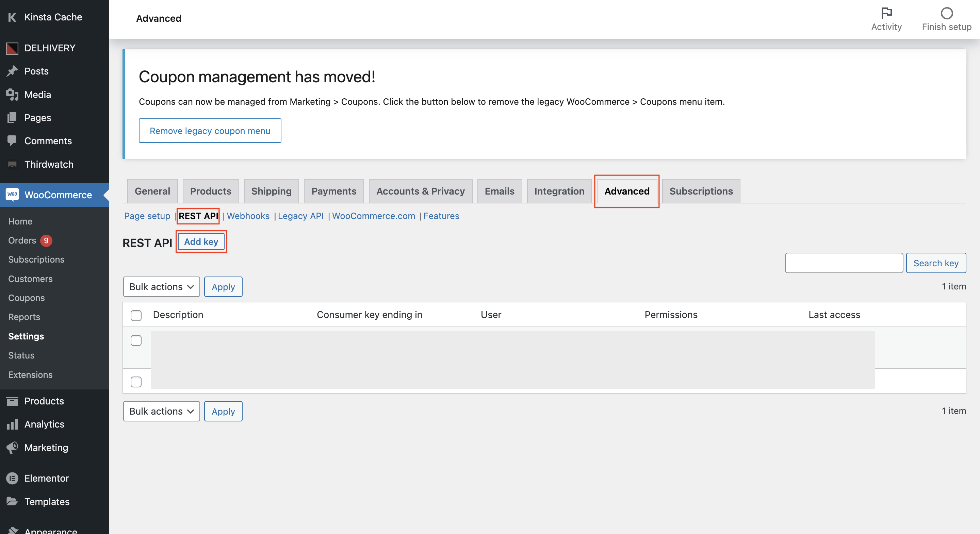The width and height of the screenshot is (980, 534).
Task: Click the Last access column header
Action: 834,315
